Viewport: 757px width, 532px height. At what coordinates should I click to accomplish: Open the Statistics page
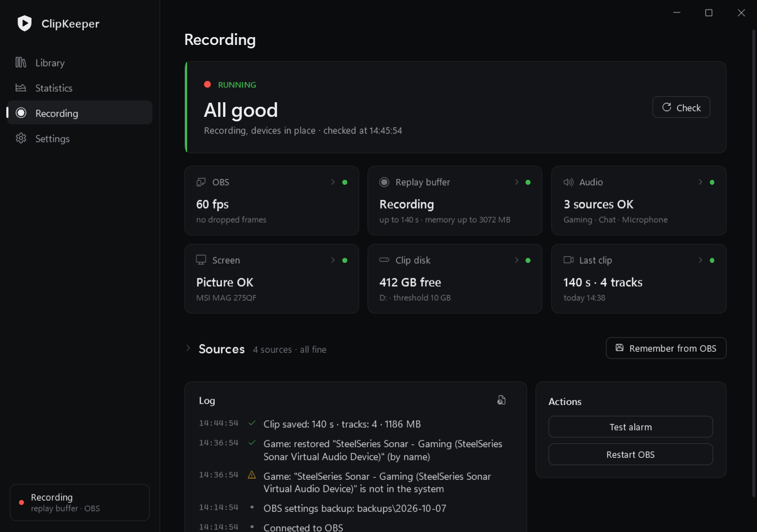80,88
